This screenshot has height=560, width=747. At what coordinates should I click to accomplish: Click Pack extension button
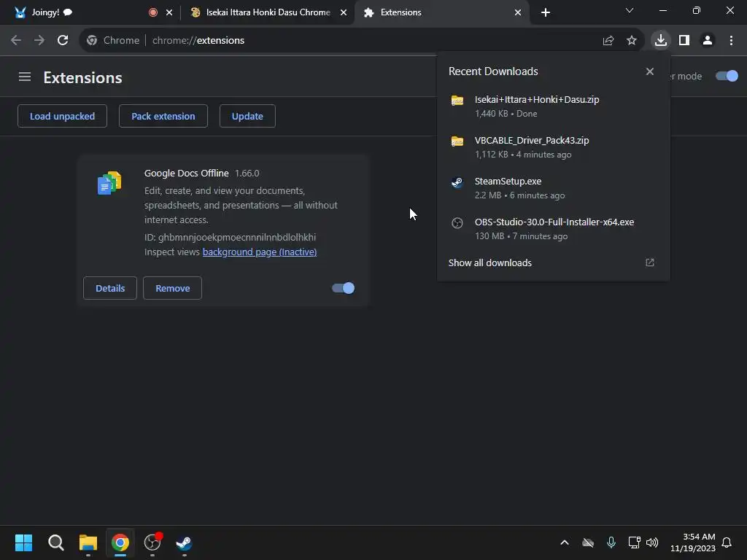163,116
